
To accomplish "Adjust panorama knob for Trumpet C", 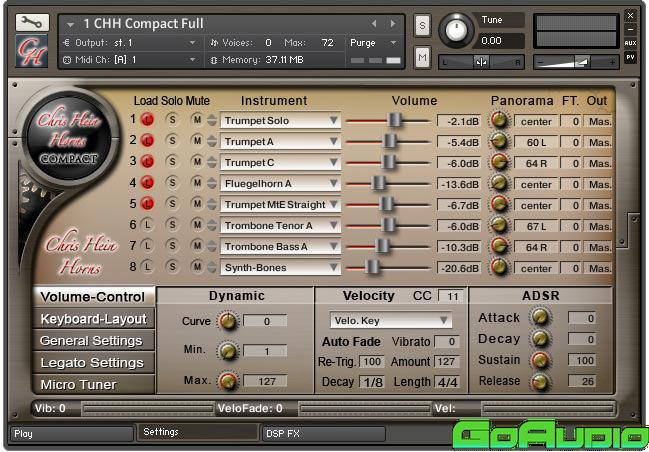I will [499, 162].
